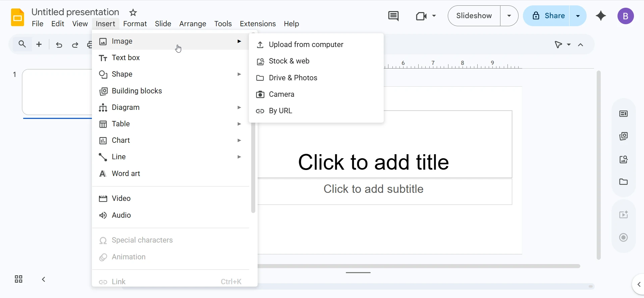The image size is (644, 298).
Task: Select By URL image option
Action: tap(280, 111)
